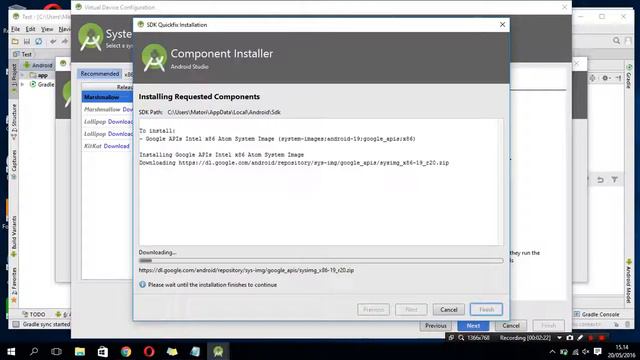Open the Favorites tool window tab
640x360 pixels.
tap(14, 285)
